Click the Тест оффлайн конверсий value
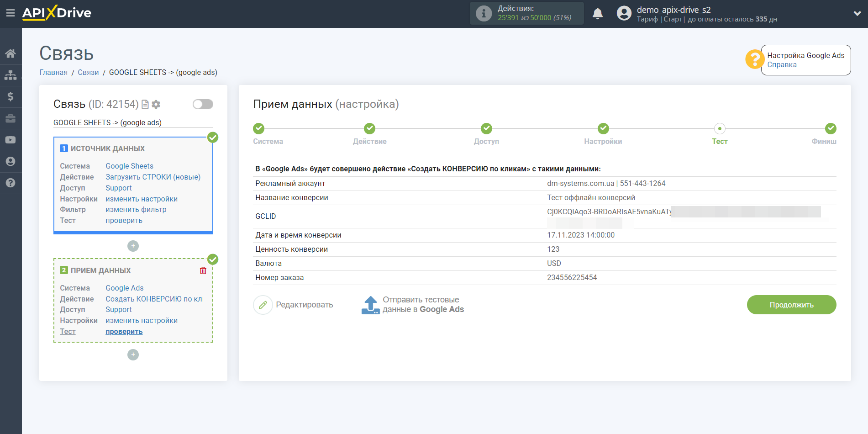 [x=591, y=197]
